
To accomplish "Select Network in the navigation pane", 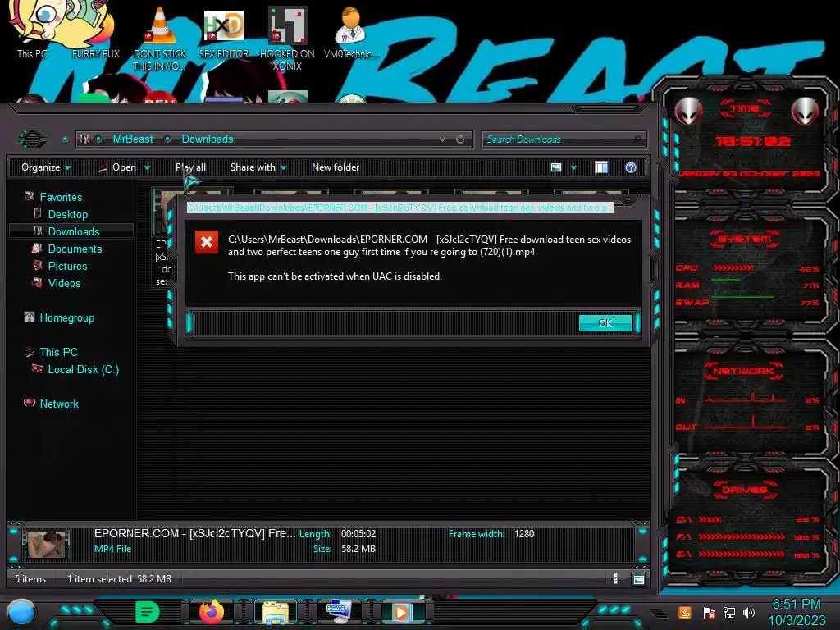I will [59, 404].
